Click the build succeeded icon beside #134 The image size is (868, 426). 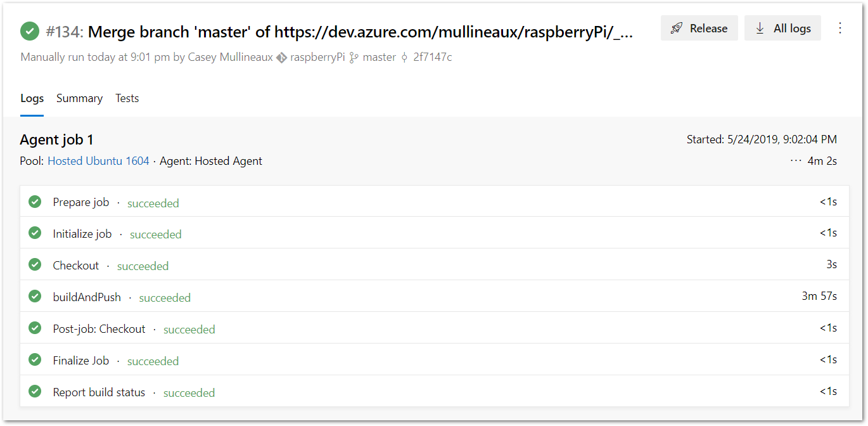[29, 31]
